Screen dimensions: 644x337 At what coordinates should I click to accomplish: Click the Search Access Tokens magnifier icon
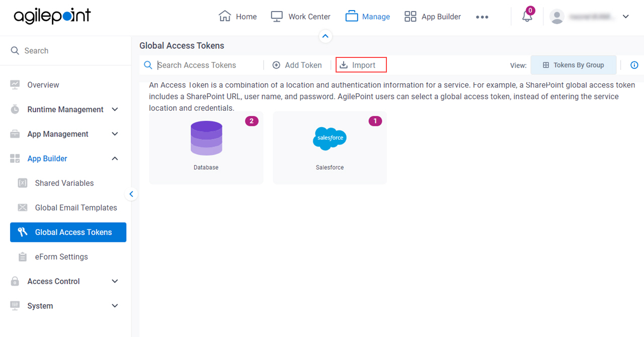[x=148, y=65]
